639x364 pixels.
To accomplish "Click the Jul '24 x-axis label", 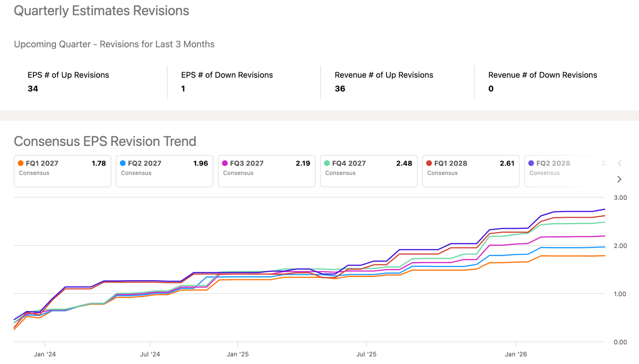I will pyautogui.click(x=150, y=354).
